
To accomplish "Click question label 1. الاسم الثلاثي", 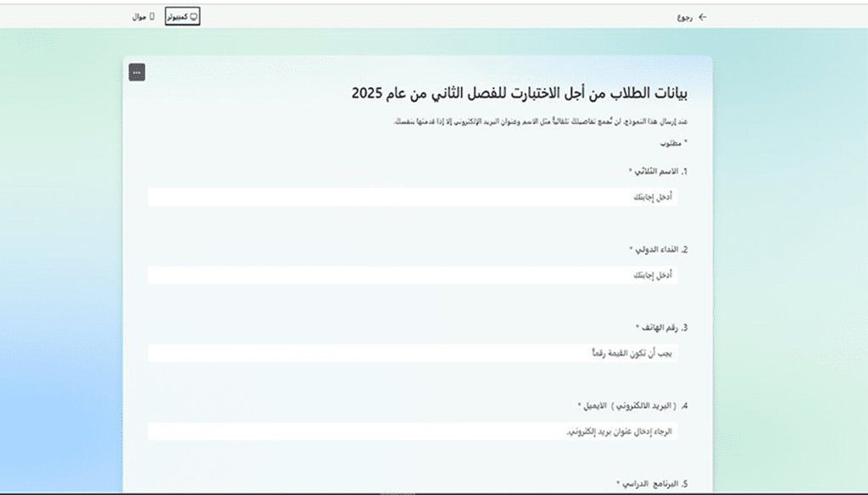I will click(658, 172).
